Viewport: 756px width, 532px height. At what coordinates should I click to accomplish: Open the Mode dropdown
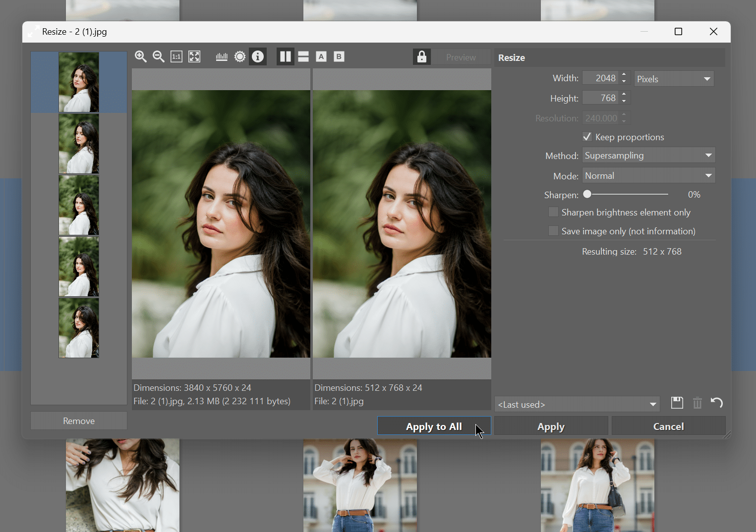pos(648,175)
